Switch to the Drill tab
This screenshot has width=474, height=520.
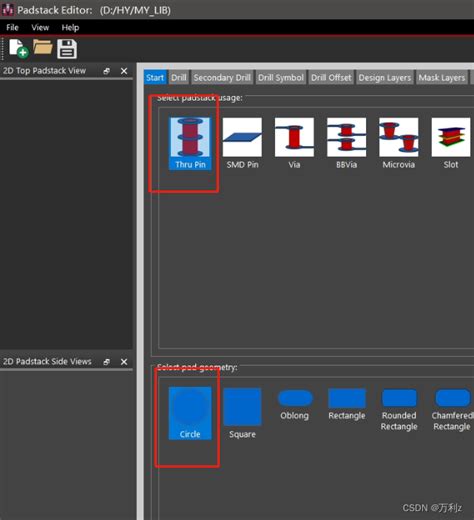(x=179, y=77)
